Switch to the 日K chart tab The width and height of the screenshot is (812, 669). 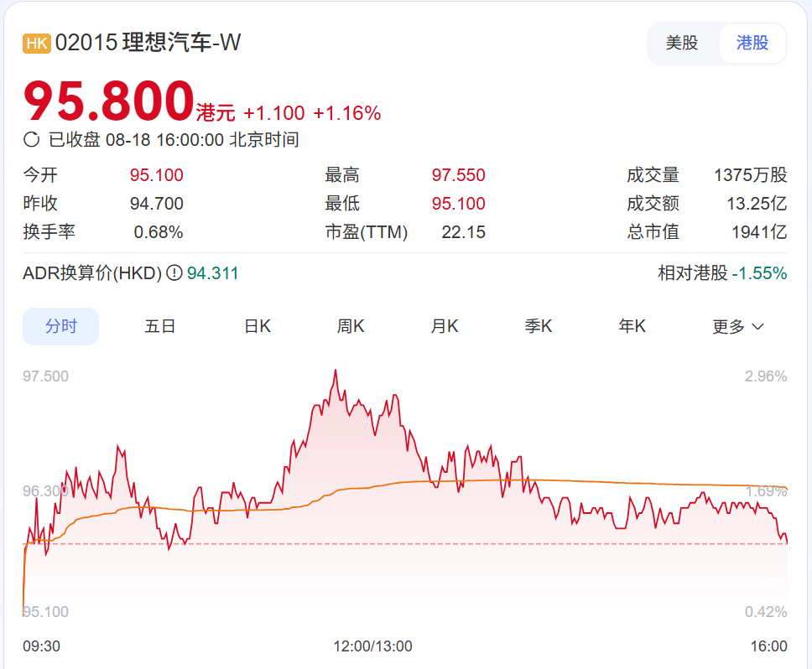tap(258, 326)
